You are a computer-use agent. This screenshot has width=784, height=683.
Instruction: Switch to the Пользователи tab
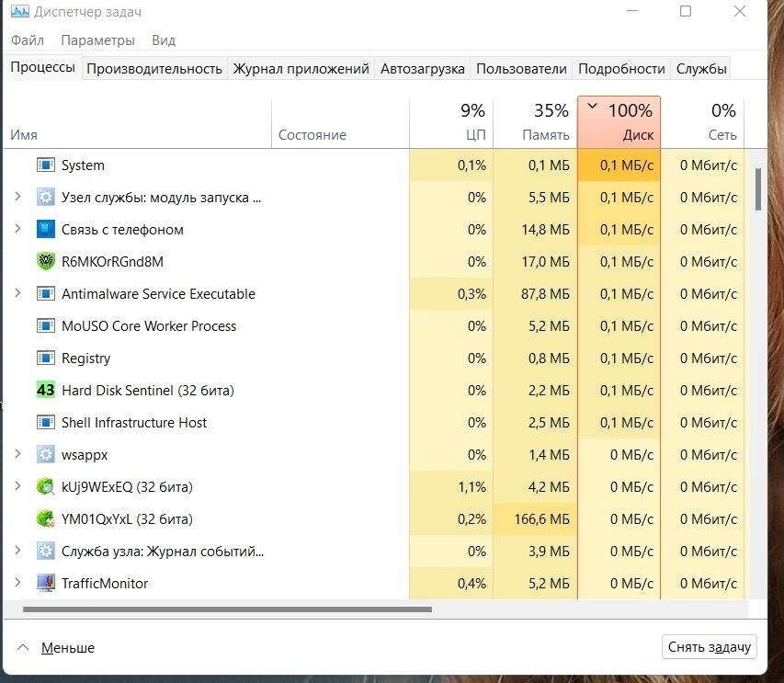pyautogui.click(x=521, y=69)
